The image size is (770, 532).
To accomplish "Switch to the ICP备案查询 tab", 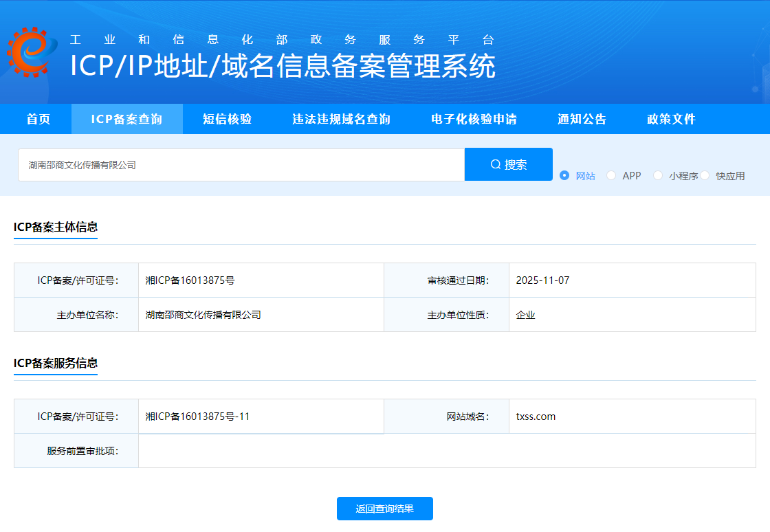I will click(x=126, y=118).
